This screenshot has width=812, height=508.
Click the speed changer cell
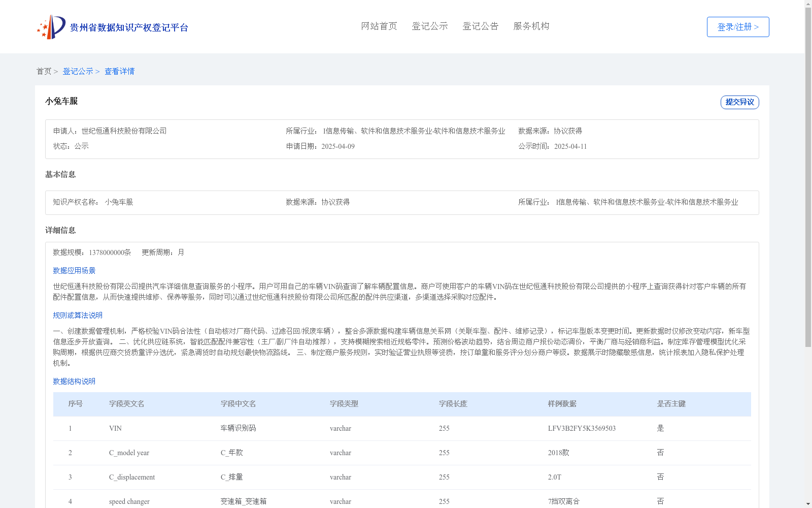[x=129, y=502]
